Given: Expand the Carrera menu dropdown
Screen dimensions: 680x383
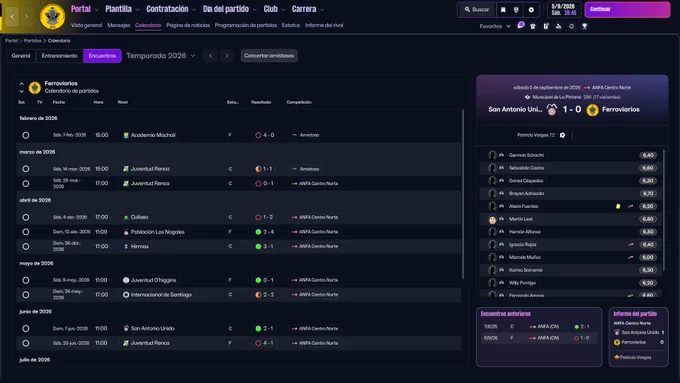Looking at the screenshot, I should pyautogui.click(x=322, y=10).
